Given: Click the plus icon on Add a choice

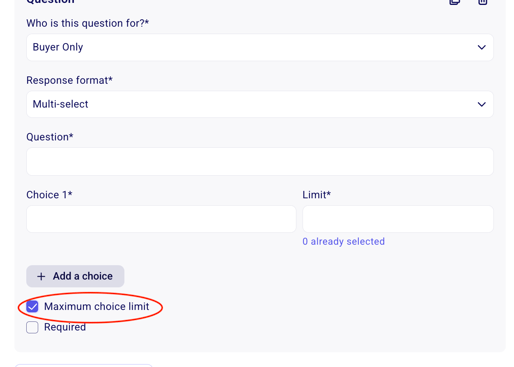Looking at the screenshot, I should [41, 276].
